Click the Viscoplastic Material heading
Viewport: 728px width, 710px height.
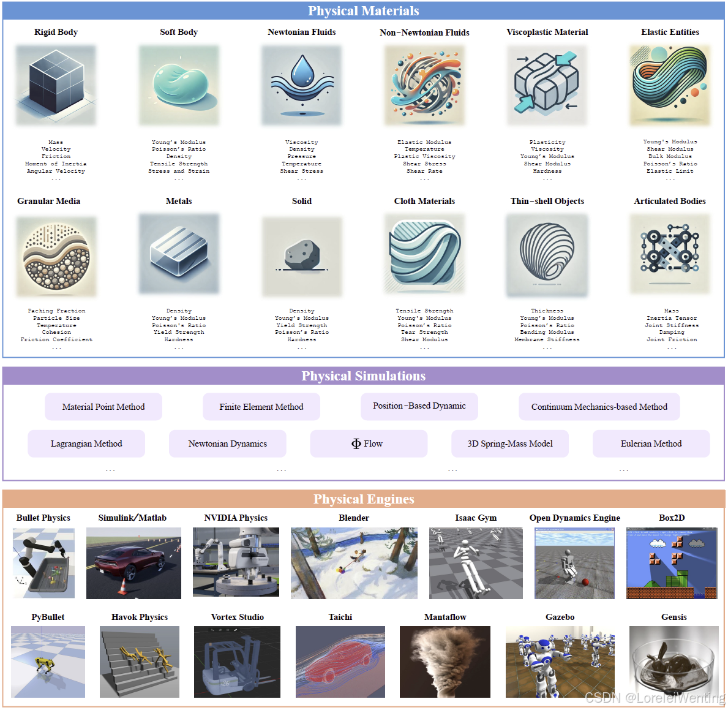547,32
